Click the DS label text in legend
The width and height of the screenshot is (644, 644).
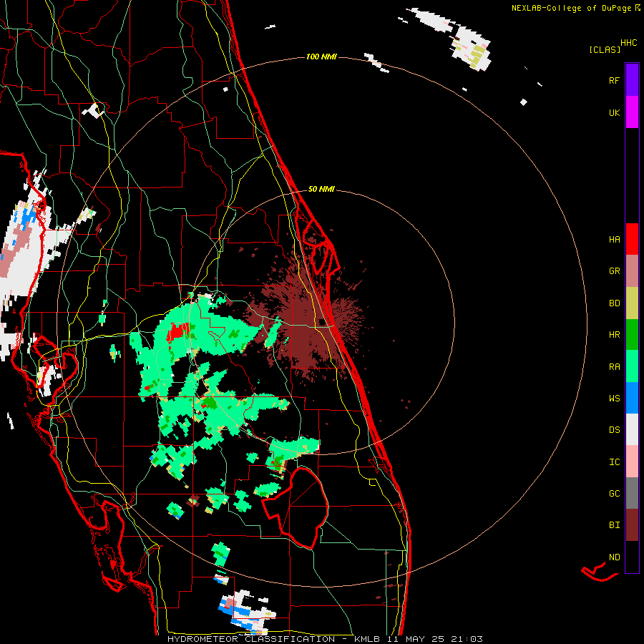(614, 430)
